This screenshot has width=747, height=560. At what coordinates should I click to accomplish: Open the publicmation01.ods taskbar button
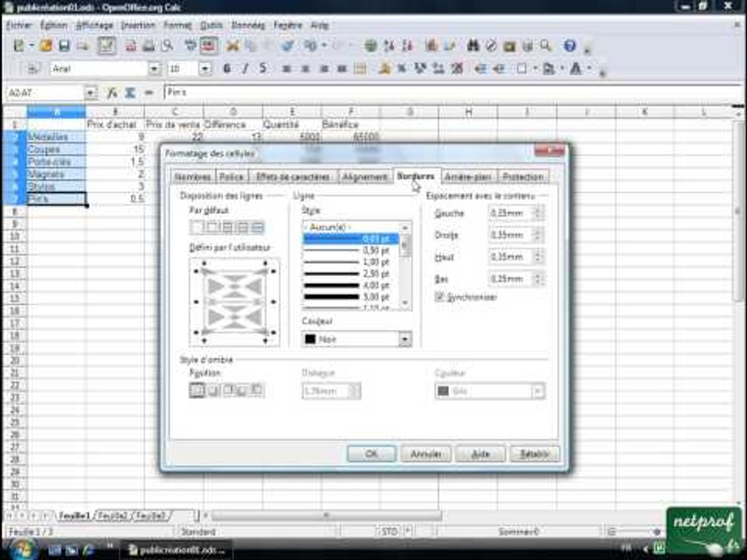pos(175,550)
